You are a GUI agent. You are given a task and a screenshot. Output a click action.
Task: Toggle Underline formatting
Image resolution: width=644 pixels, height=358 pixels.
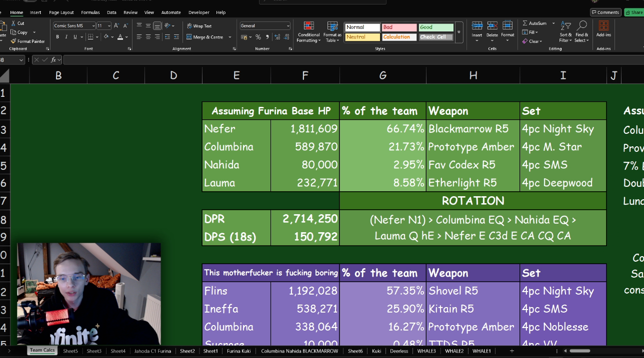pos(75,37)
